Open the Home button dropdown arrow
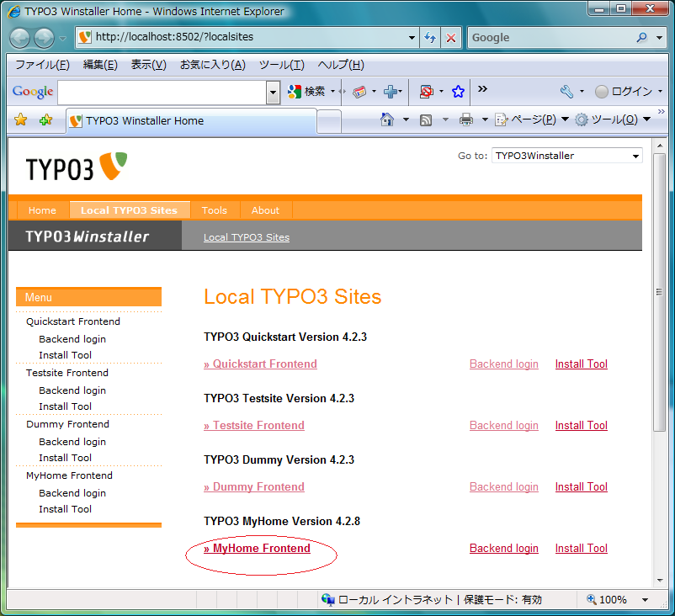This screenshot has width=675, height=616. [406, 119]
